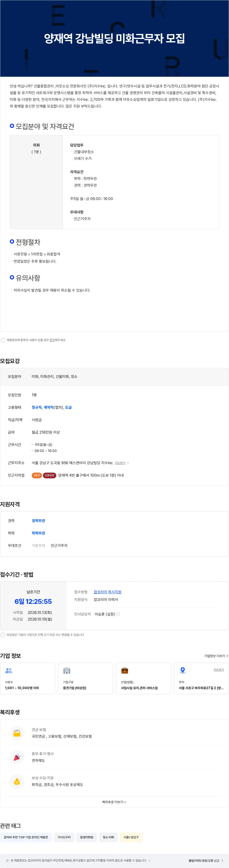Viewport: 229px width, 868px height.
Task: Click 주5일 월~금 06:00~16:00 text
Action: point(91,198)
